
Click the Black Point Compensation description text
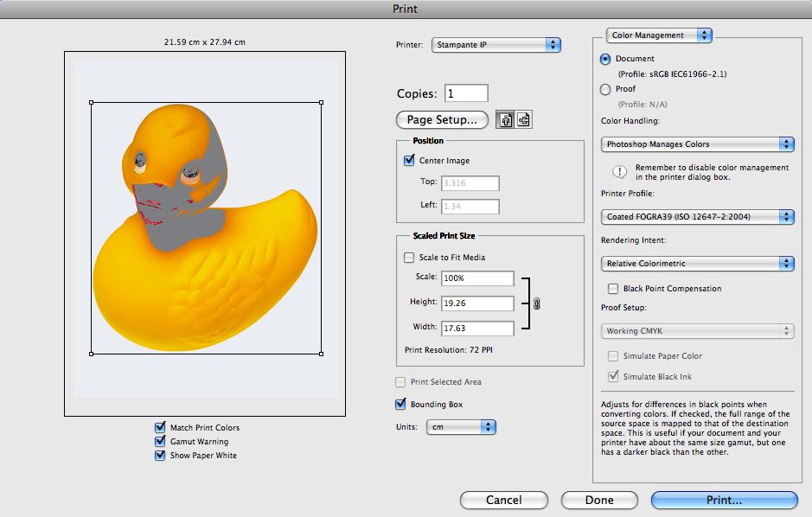695,428
